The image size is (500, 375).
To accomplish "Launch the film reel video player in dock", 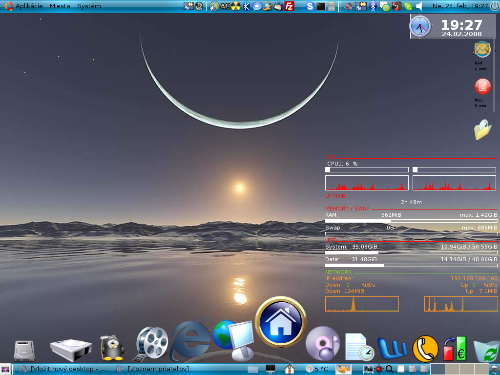I will (x=152, y=344).
